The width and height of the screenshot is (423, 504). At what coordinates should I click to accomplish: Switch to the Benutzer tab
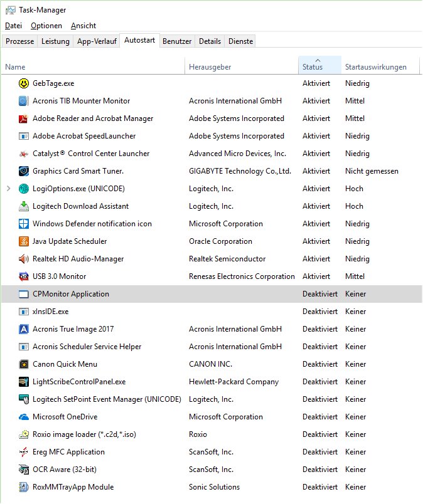click(177, 41)
